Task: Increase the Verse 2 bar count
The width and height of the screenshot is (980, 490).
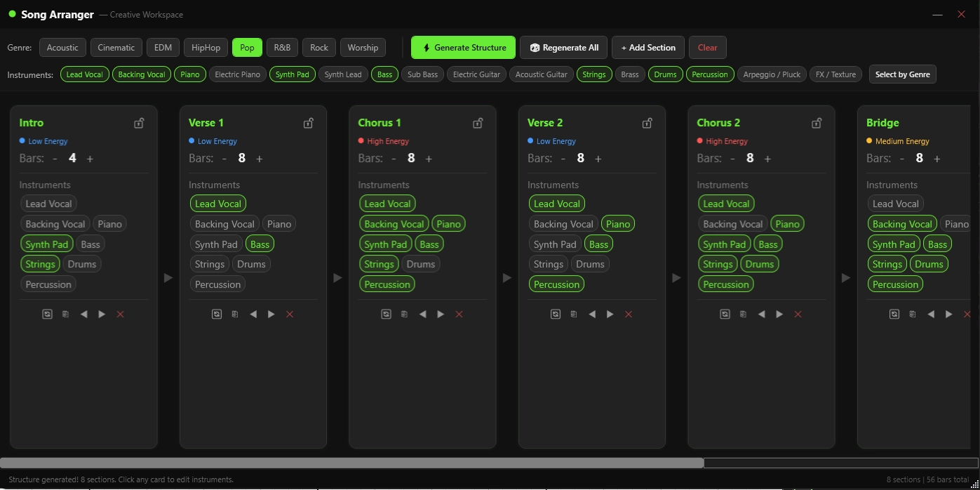Action: pos(598,159)
